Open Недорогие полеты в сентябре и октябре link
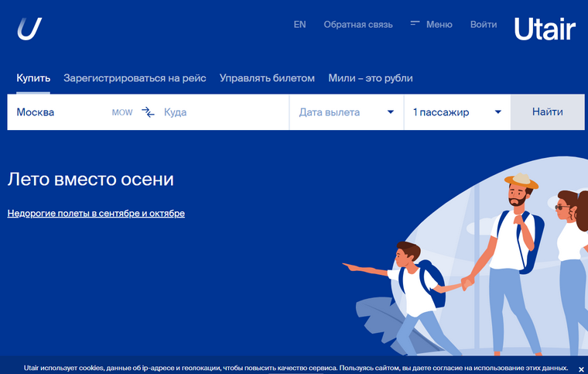 coord(96,213)
